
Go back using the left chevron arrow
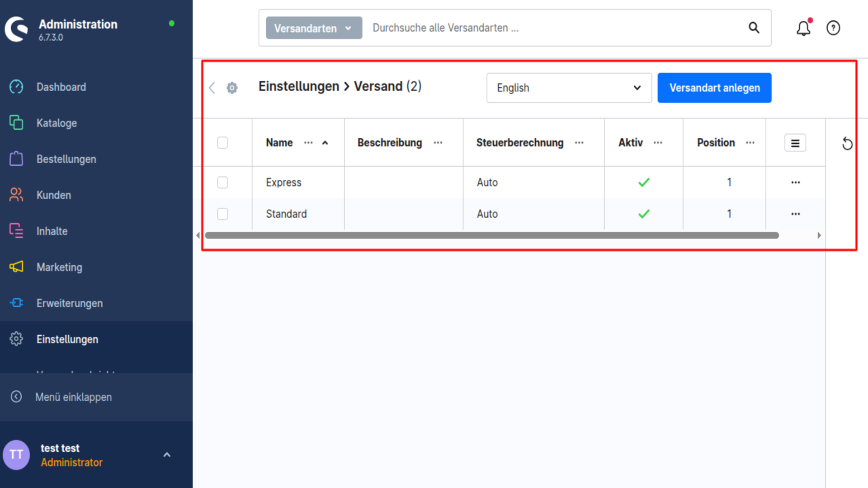[212, 88]
